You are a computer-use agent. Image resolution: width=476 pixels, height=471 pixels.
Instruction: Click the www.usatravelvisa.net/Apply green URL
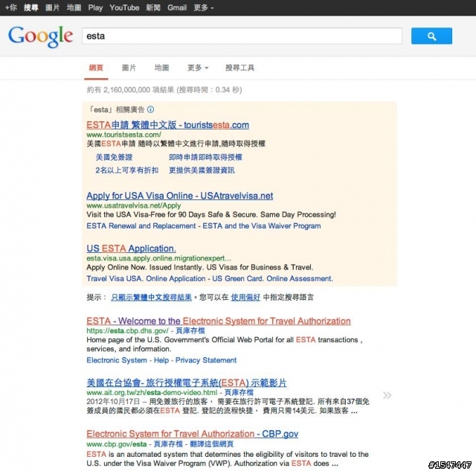click(134, 205)
